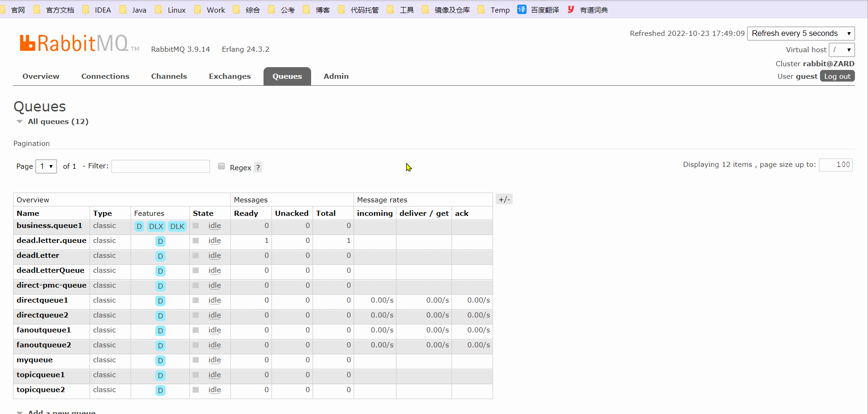The height and width of the screenshot is (414, 868).
Task: Switch to the Connections tab
Action: pyautogui.click(x=105, y=76)
